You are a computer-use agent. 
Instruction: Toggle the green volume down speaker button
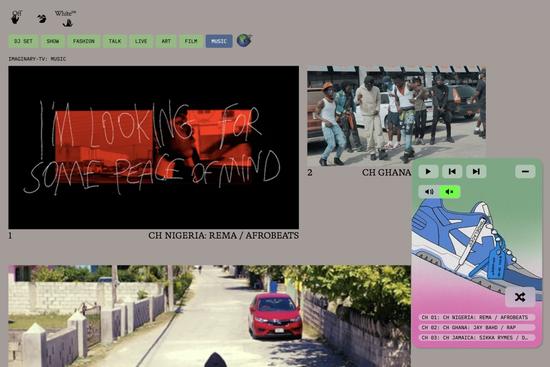click(x=450, y=192)
